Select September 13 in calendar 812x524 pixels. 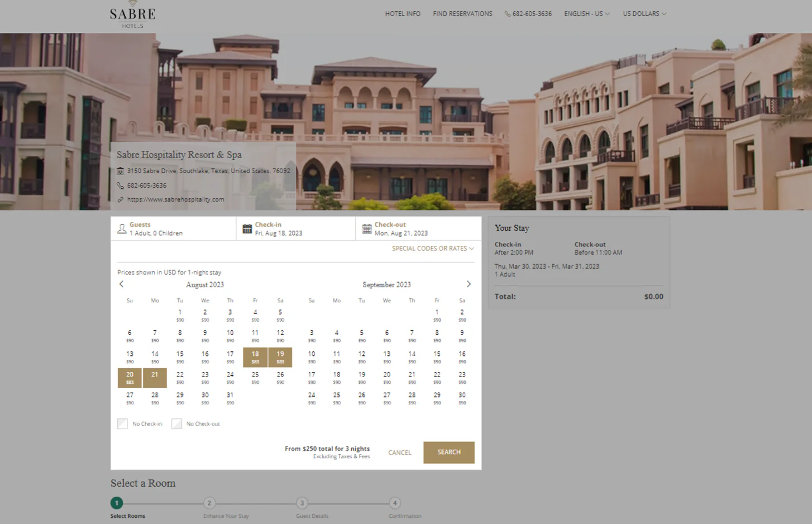[386, 358]
